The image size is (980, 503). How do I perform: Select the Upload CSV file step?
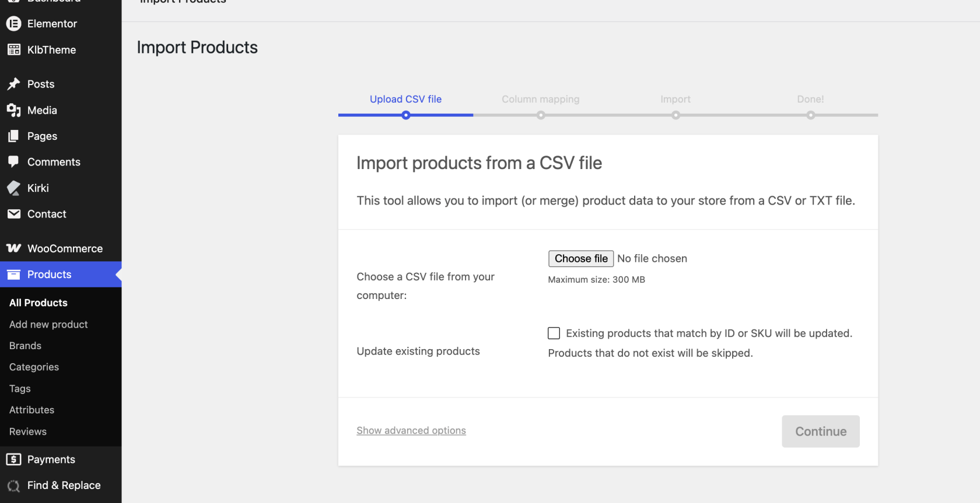tap(405, 99)
